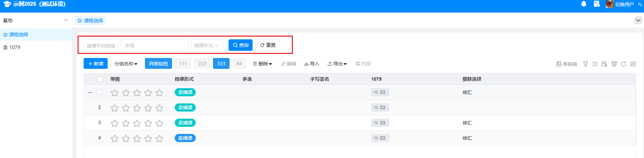Rate the fourth row three stars

pos(137,138)
